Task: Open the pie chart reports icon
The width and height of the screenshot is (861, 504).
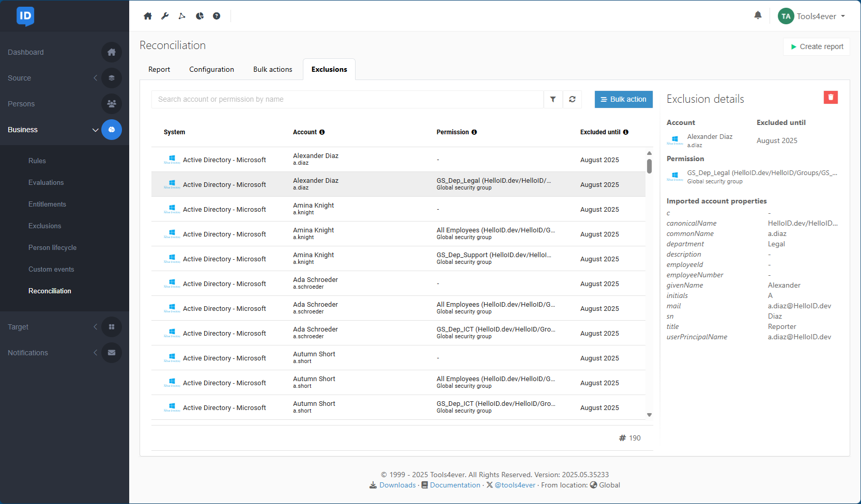Action: pyautogui.click(x=199, y=16)
